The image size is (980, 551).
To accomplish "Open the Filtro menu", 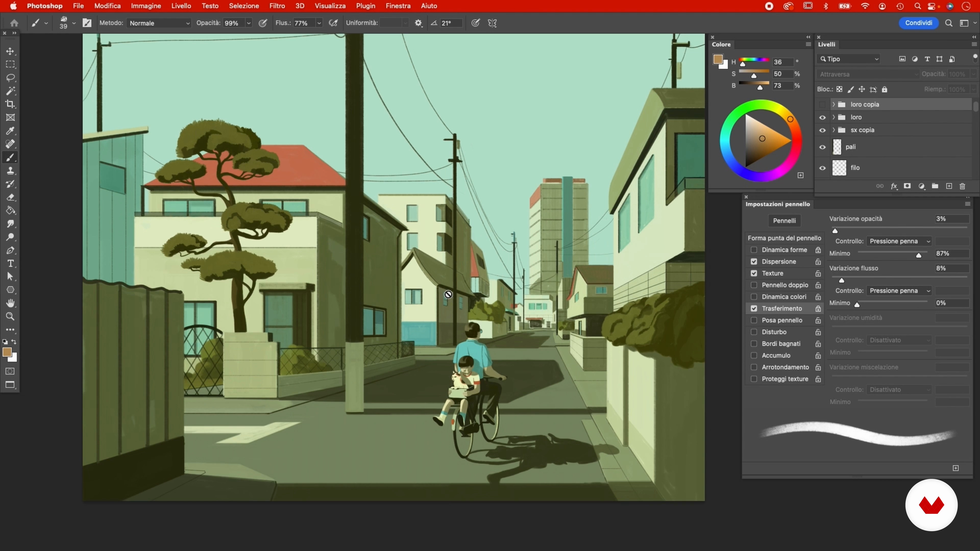I will (277, 6).
